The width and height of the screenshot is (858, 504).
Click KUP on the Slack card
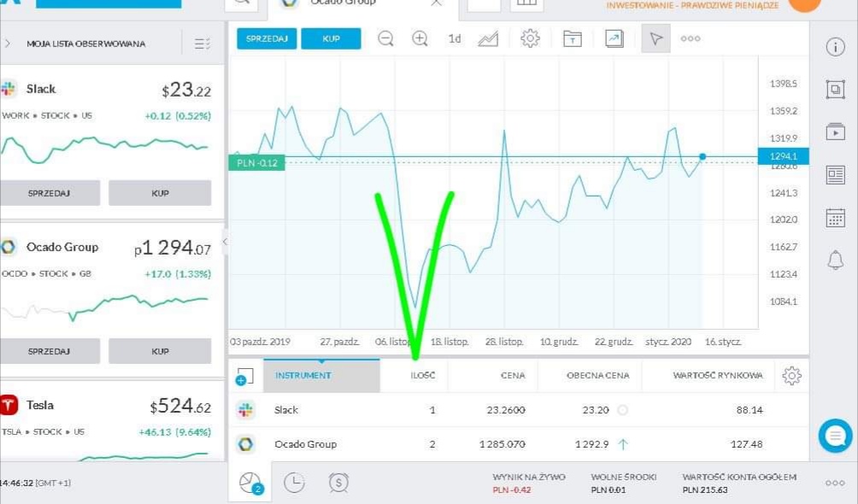[x=160, y=193]
